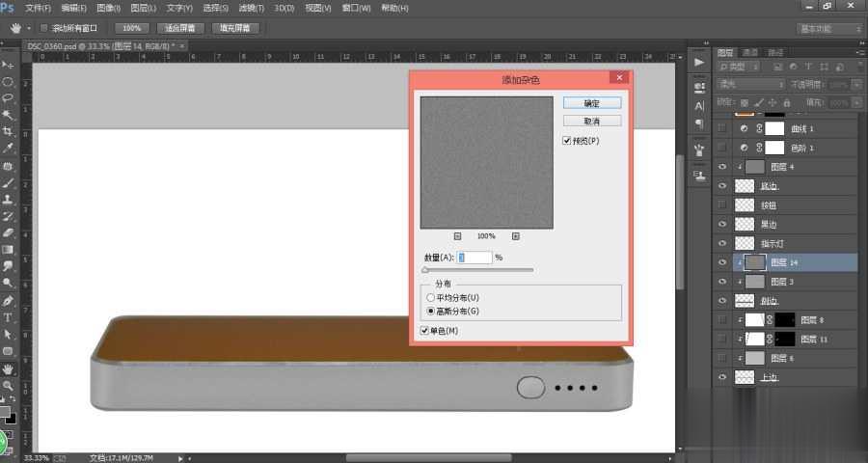Open the blend mode dropdown
868x463 pixels.
click(x=750, y=84)
